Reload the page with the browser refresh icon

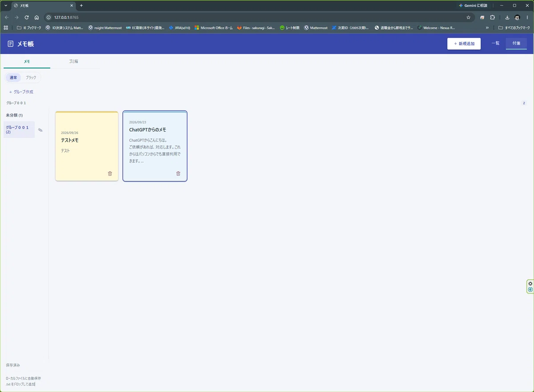(x=27, y=17)
